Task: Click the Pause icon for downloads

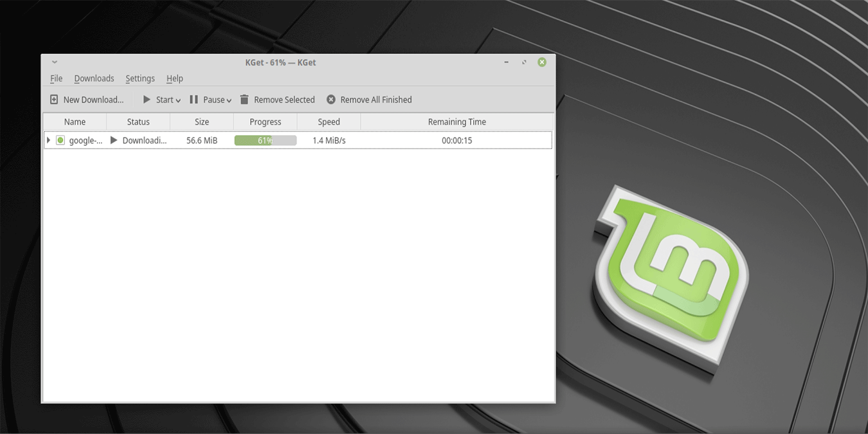Action: coord(193,99)
